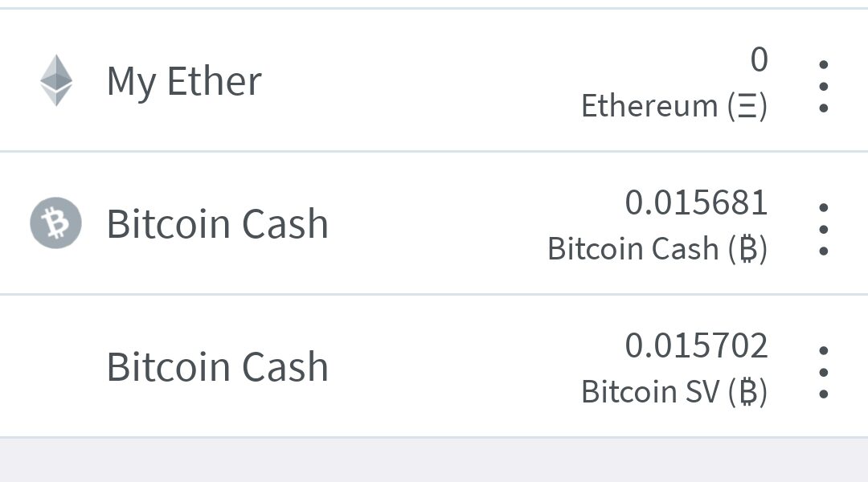Click empty space between Bitcoin Cash name and 0.015681
Image resolution: width=868 pixels, height=482 pixels.
pos(450,224)
